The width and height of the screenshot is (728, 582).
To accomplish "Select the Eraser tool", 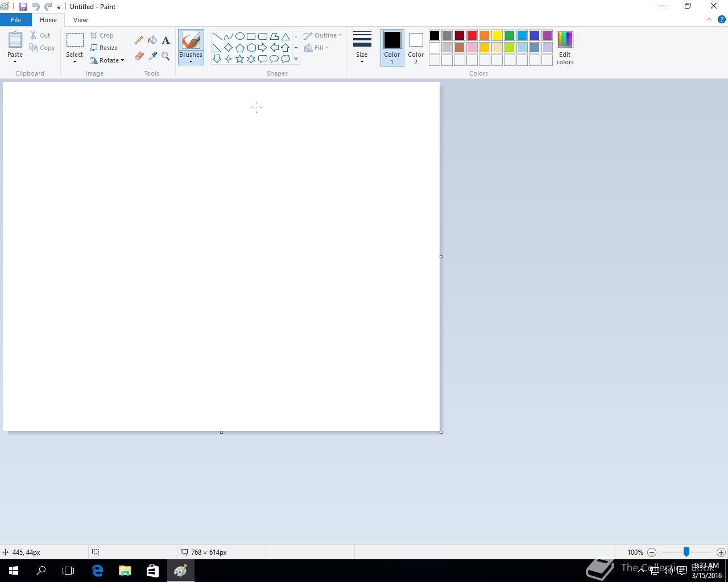I will point(139,56).
